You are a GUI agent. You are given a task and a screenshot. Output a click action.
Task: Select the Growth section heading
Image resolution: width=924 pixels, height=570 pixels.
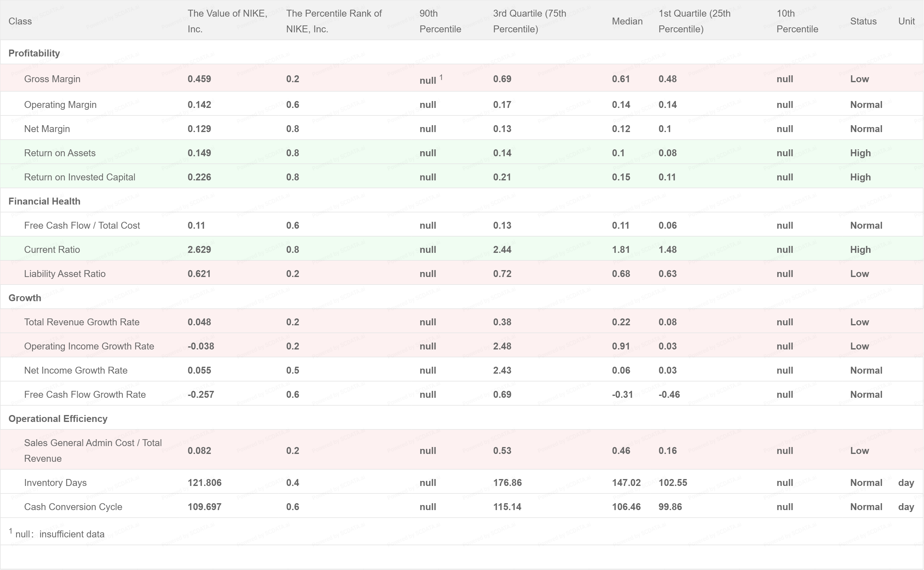coord(24,298)
